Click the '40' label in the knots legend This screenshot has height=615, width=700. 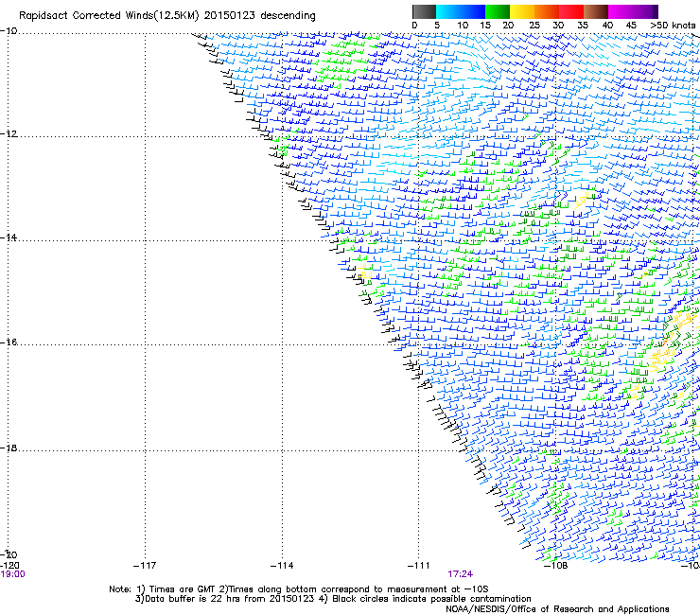coord(607,26)
